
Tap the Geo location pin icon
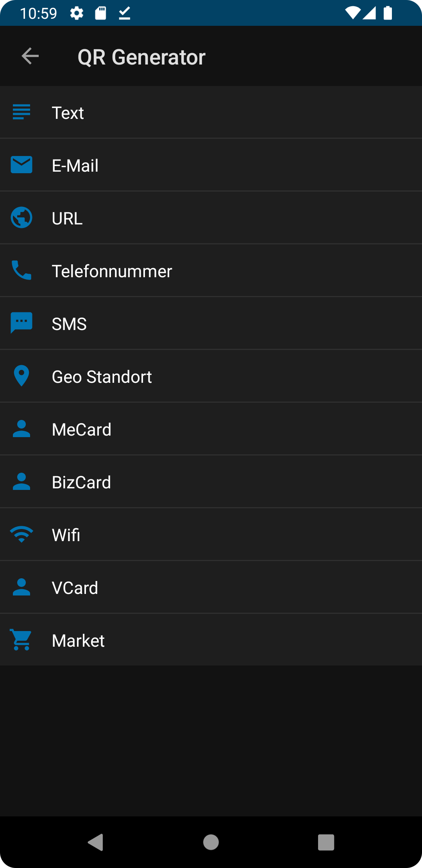pyautogui.click(x=21, y=376)
